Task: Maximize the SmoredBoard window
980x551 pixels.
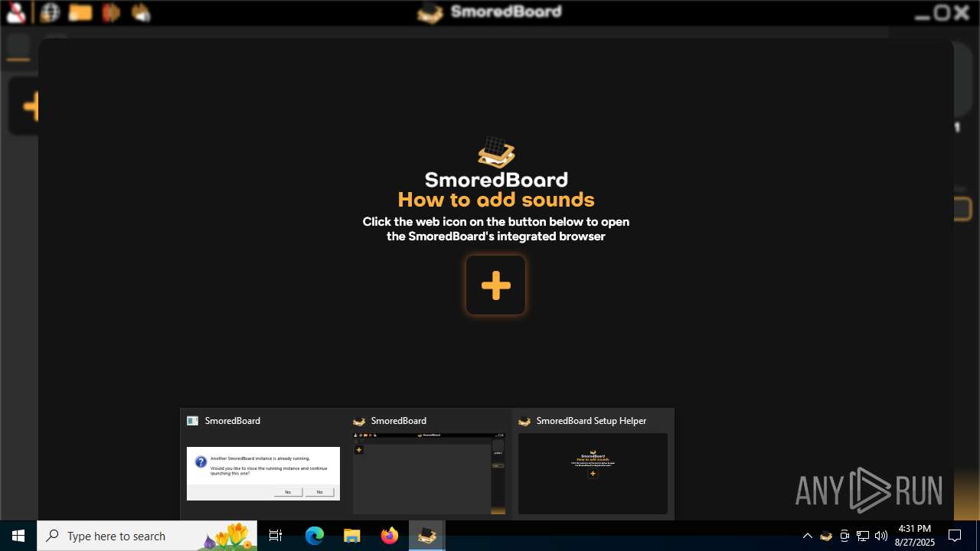Action: point(942,13)
